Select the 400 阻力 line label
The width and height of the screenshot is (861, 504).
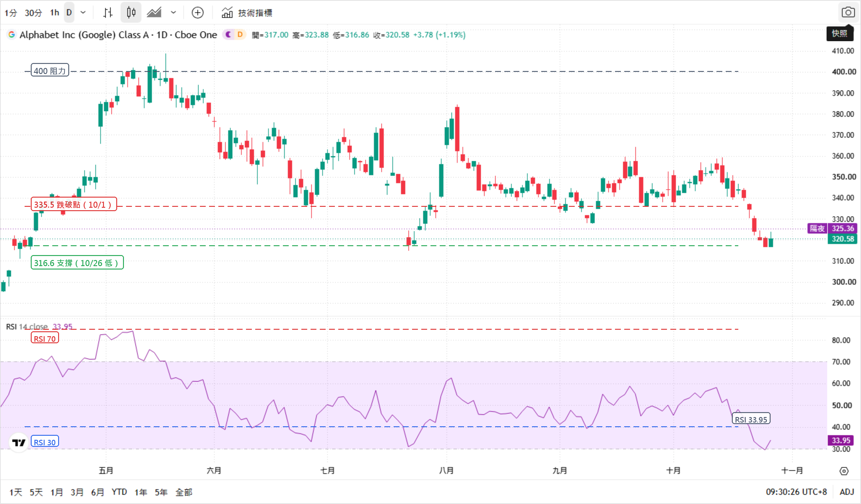(x=50, y=71)
